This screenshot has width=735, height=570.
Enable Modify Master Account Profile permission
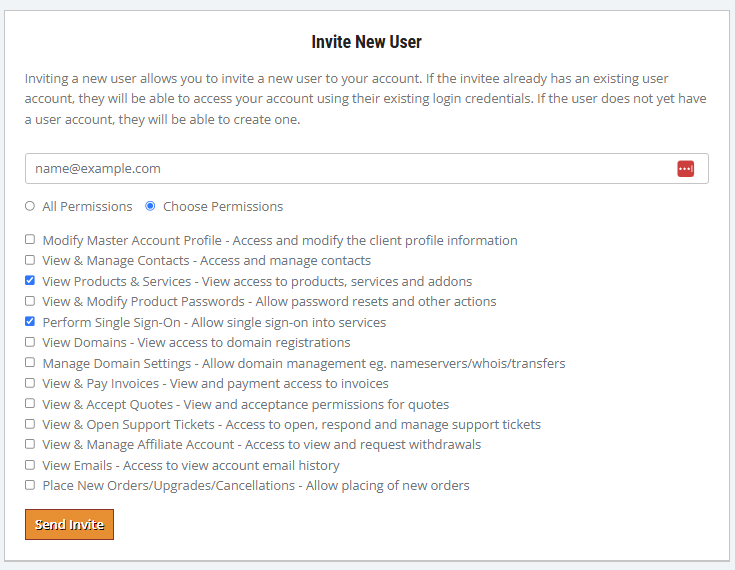tap(30, 240)
